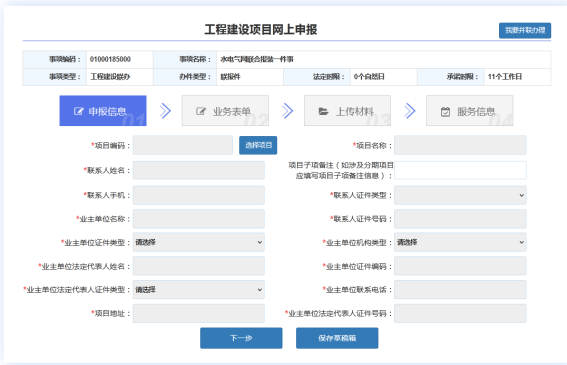
Task: Click the 事项名称 value text
Action: click(257, 59)
